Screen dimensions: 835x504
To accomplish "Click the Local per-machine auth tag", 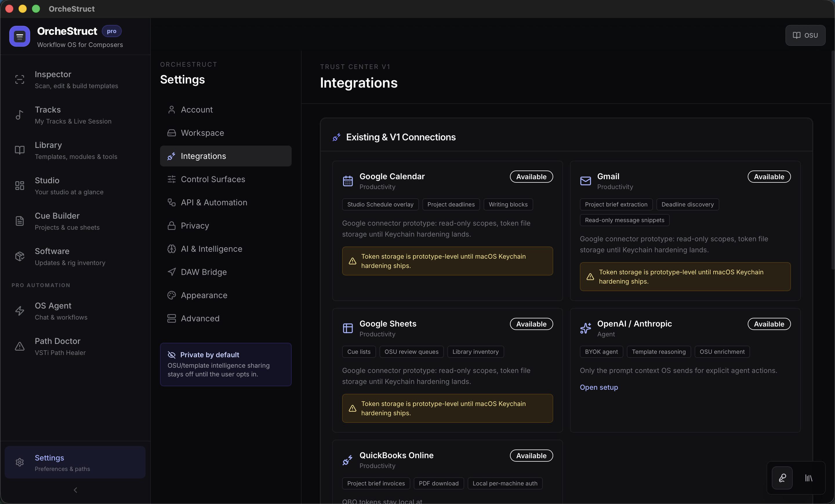I will 505,483.
